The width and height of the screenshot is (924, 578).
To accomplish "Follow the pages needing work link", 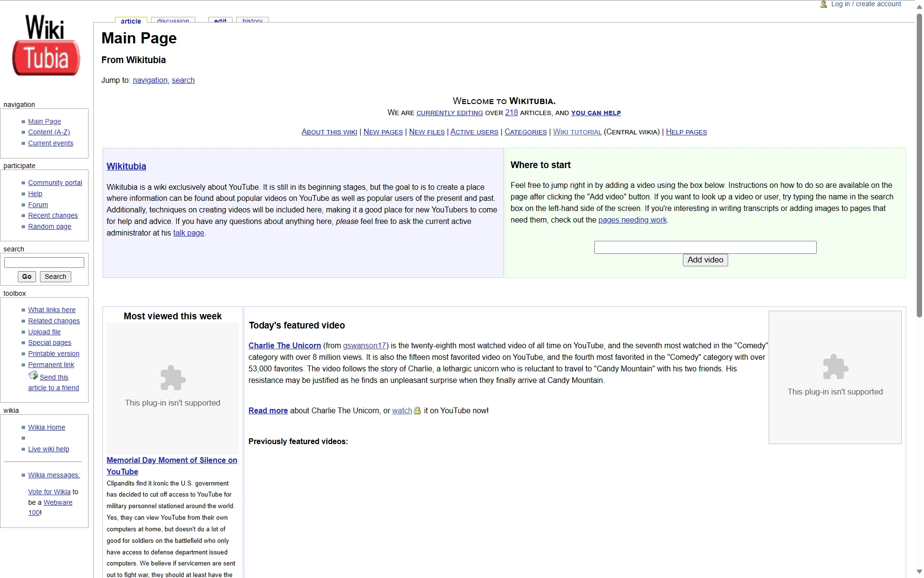I will click(632, 220).
